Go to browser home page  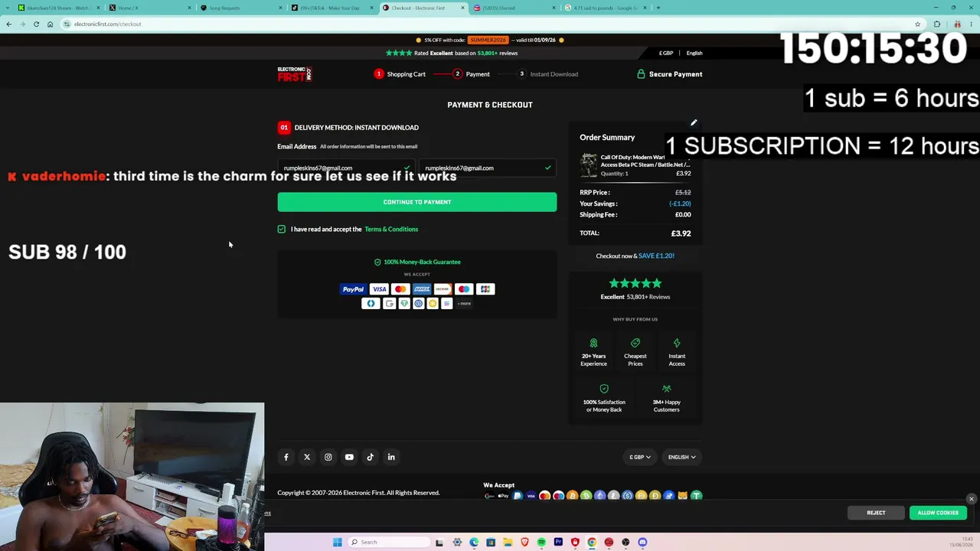click(x=50, y=24)
